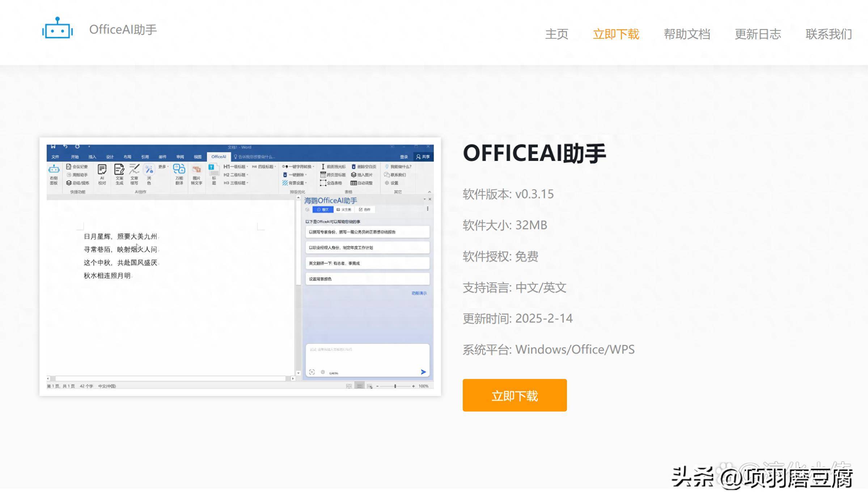Select the OfficeAI ribbon tab
The width and height of the screenshot is (868, 503).
(219, 157)
